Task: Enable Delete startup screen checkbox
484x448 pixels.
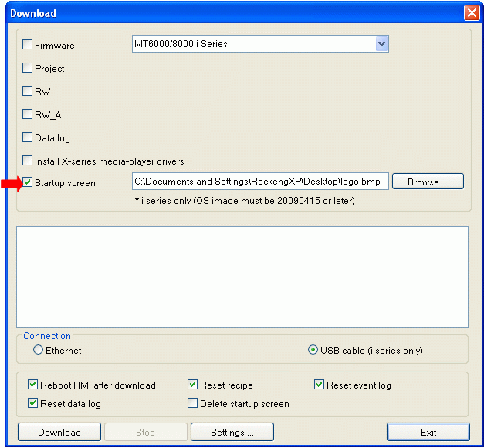Action: pyautogui.click(x=193, y=403)
